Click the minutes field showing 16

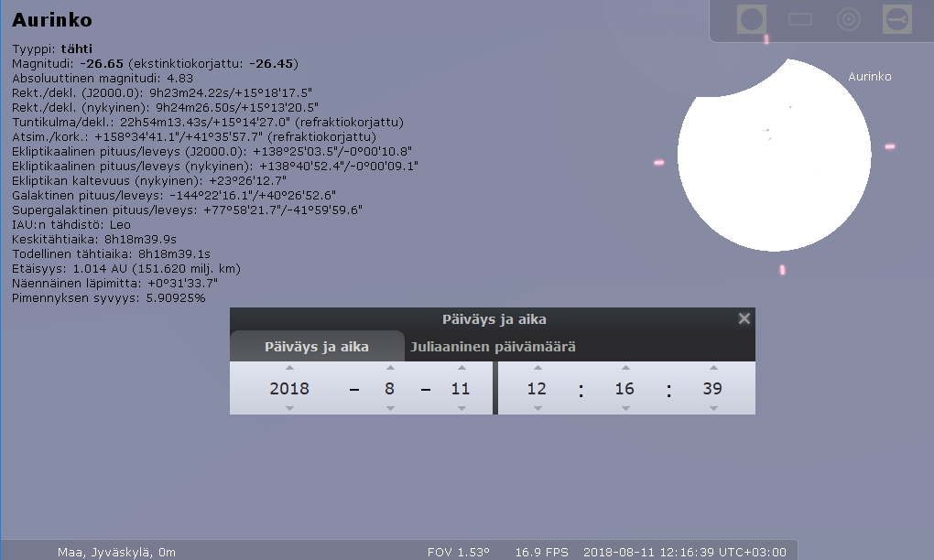(x=624, y=389)
